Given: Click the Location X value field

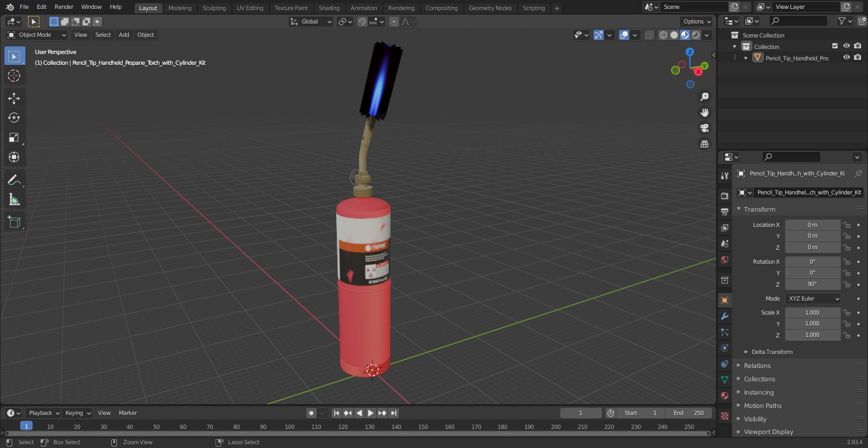Looking at the screenshot, I should pyautogui.click(x=813, y=225).
